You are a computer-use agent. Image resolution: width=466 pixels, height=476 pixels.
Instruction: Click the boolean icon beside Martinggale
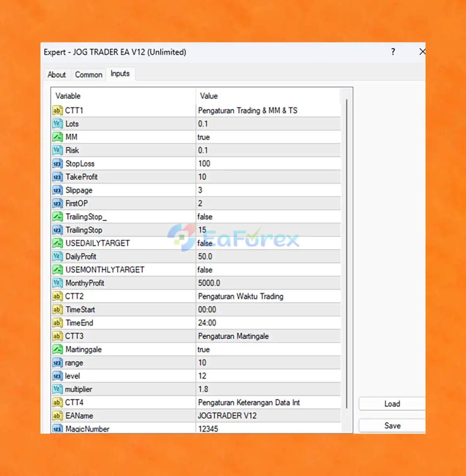click(57, 349)
